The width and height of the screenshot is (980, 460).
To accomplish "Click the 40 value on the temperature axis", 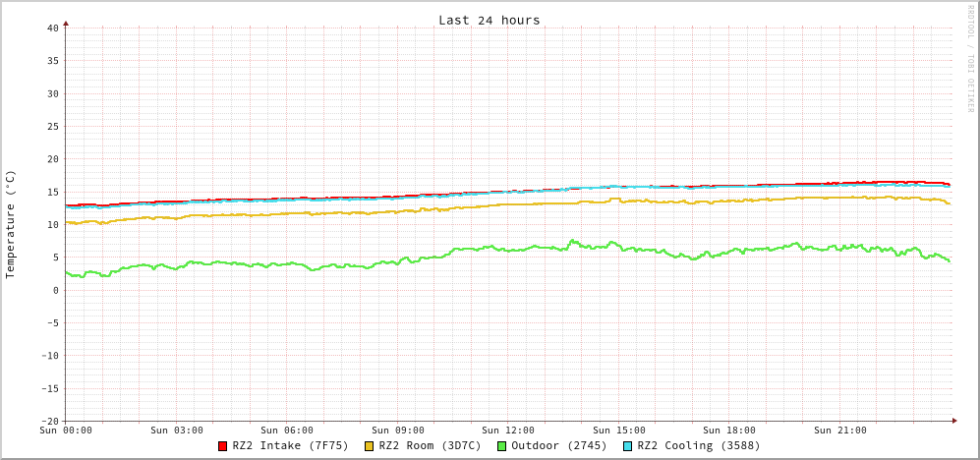I will pyautogui.click(x=52, y=28).
